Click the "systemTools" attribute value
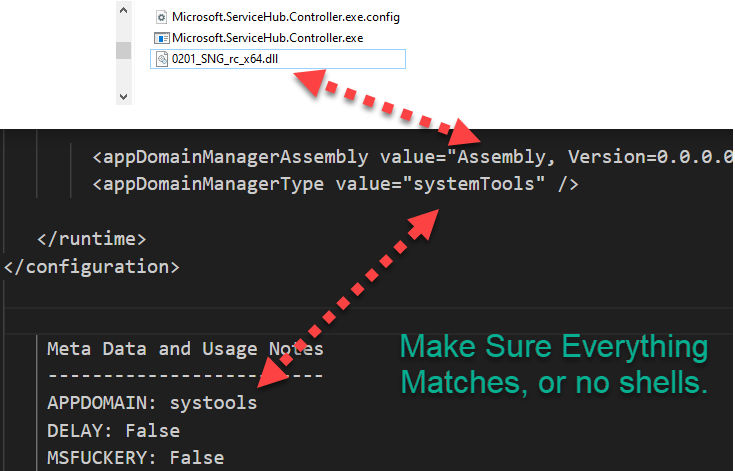This screenshot has width=735, height=471. (475, 184)
